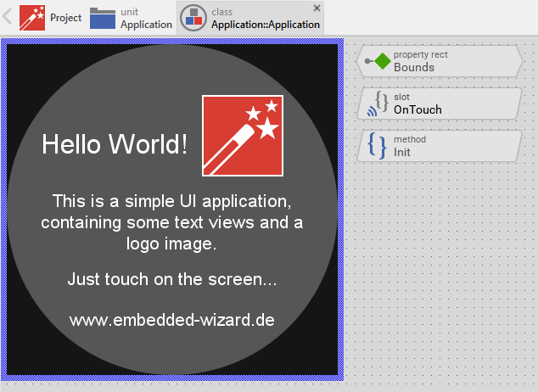Viewport: 538px width, 392px height.
Task: Click the www.embedded-wizard.de text
Action: (x=172, y=320)
